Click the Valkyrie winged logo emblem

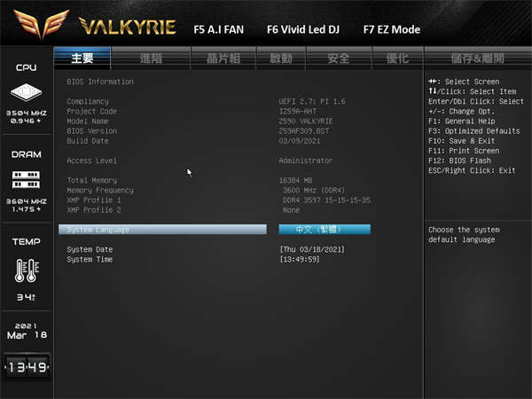coord(42,24)
